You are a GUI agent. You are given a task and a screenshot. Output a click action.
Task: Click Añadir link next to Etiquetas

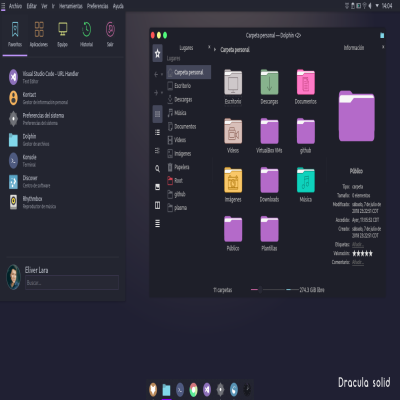358,245
